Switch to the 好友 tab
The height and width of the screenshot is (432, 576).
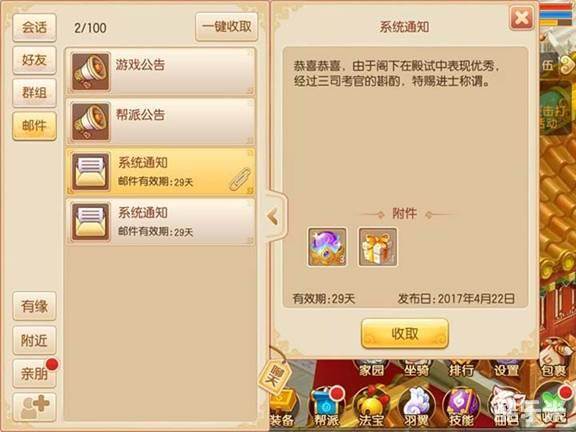[x=34, y=60]
